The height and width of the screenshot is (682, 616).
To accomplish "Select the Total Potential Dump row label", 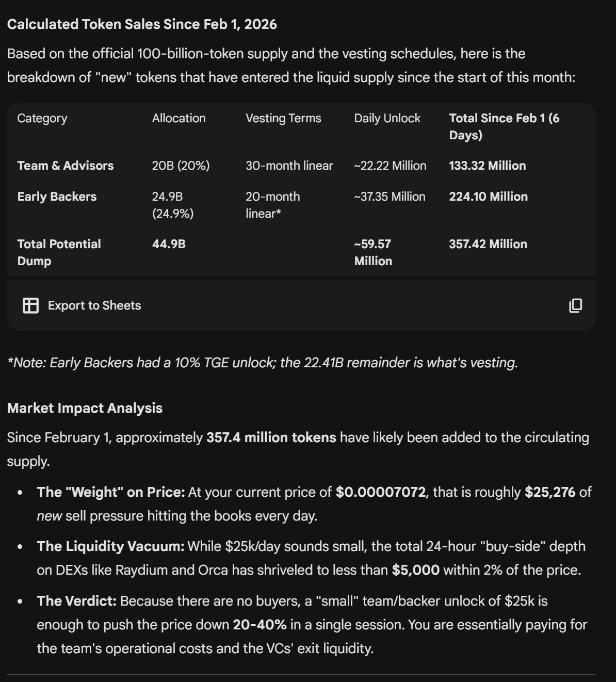I will point(59,252).
